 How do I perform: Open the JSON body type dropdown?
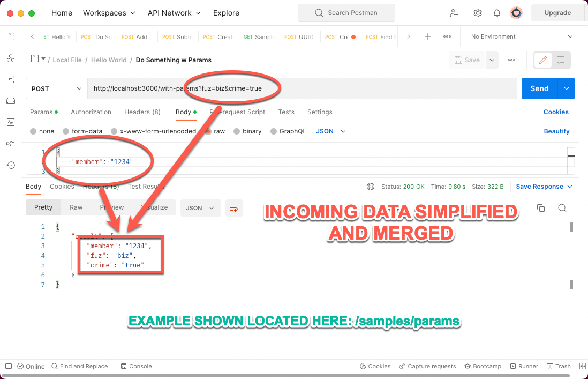click(331, 131)
